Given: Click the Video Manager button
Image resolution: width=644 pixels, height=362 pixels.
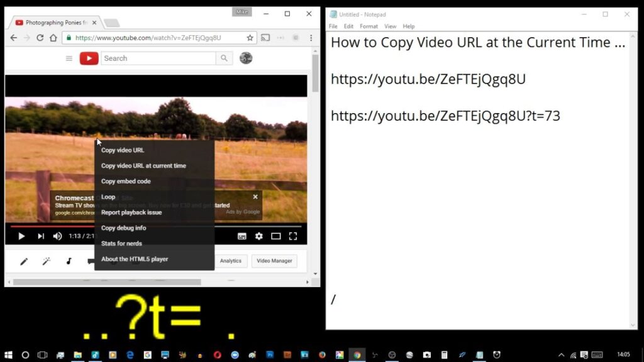Looking at the screenshot, I should (x=274, y=261).
